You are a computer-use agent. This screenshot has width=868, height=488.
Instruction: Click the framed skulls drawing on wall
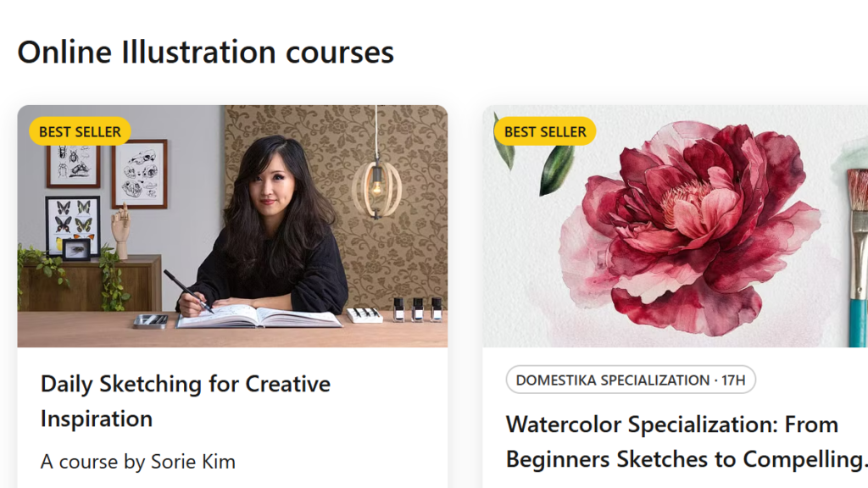pos(138,173)
